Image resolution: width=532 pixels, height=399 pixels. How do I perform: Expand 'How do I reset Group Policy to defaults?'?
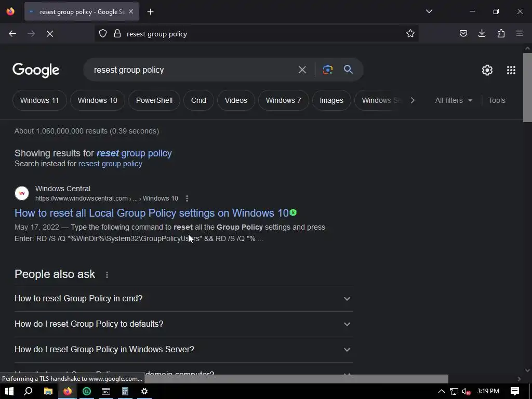[184, 324]
